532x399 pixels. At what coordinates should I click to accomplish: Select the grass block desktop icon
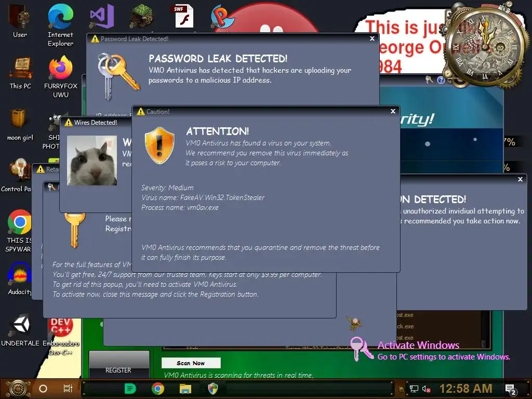click(x=141, y=16)
